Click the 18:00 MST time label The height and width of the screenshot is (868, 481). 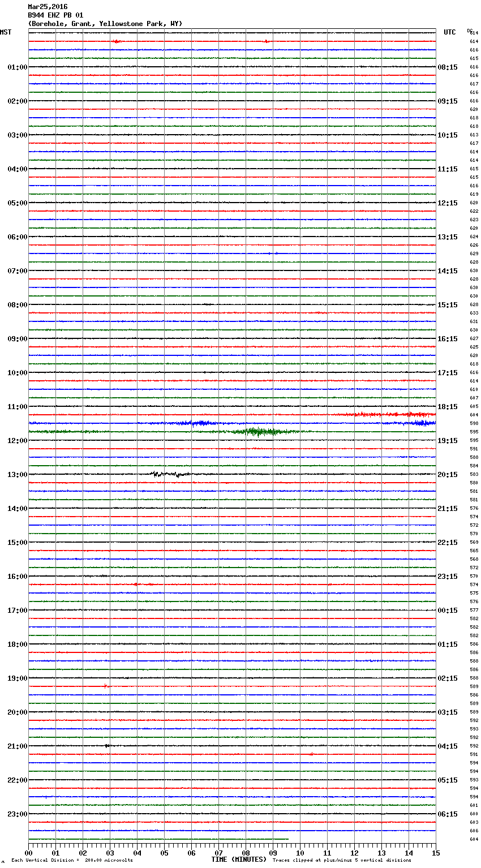[x=18, y=644]
